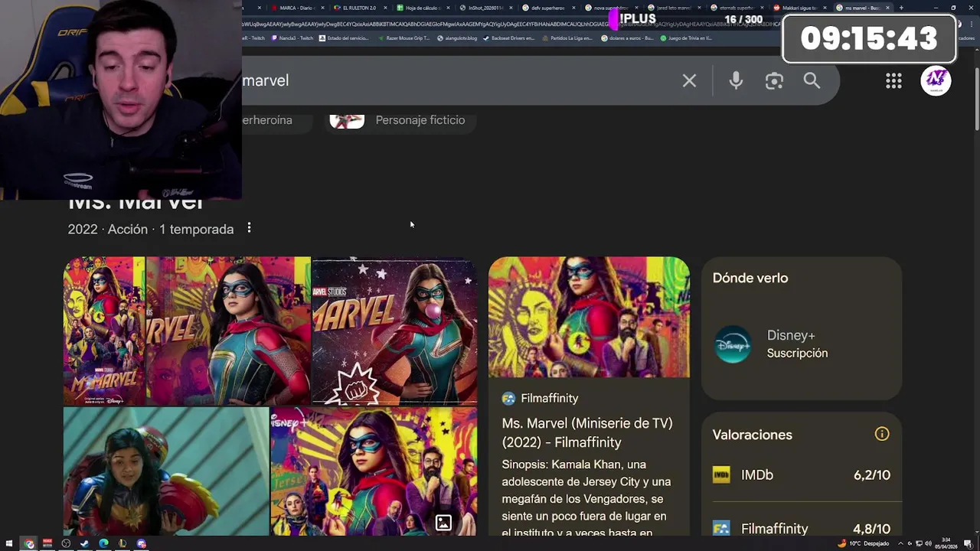Open the Ms. Marvel bubblegum poster thumbnail
The width and height of the screenshot is (980, 551).
pyautogui.click(x=394, y=331)
